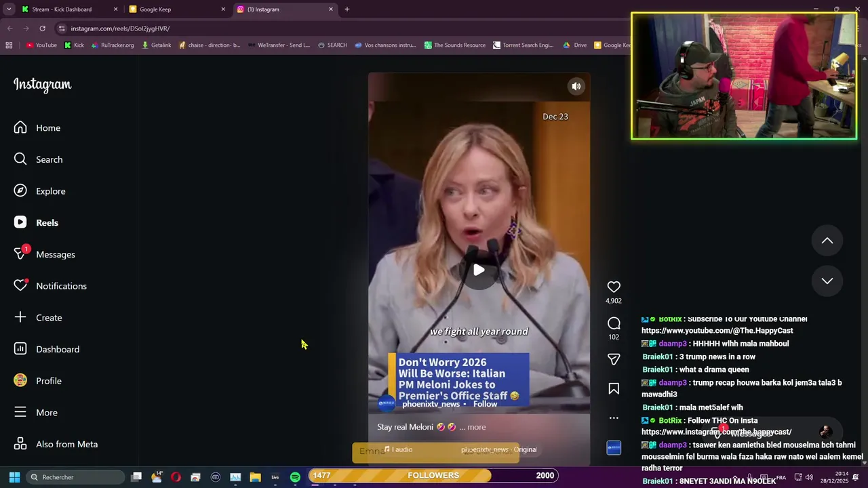Expand the caption with more
868x488 pixels.
[477, 427]
